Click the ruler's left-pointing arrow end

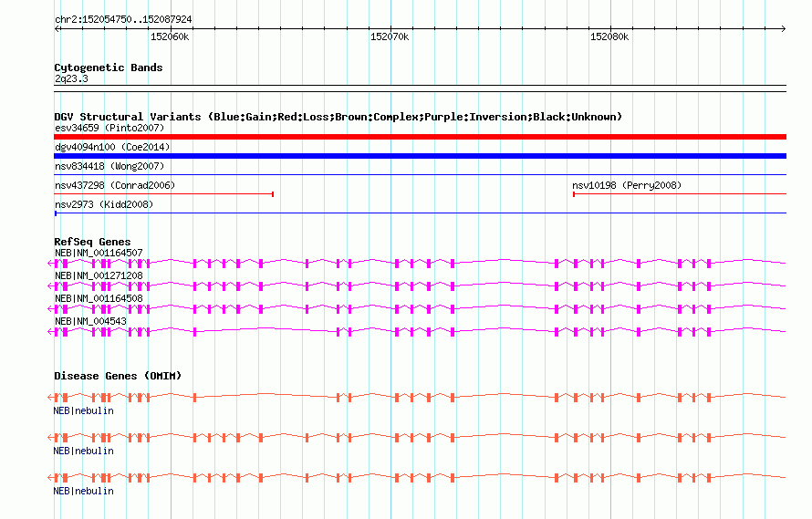(57, 29)
